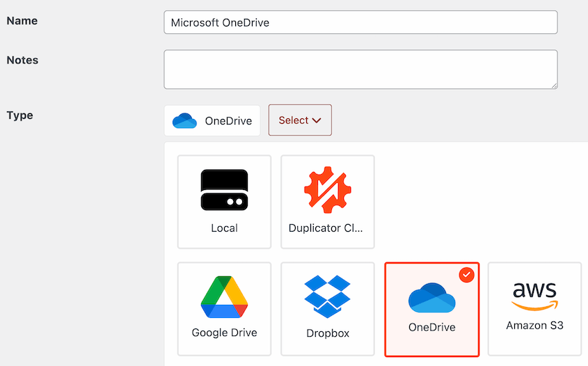Click the Name input field
The image size is (588, 366).
pyautogui.click(x=360, y=22)
